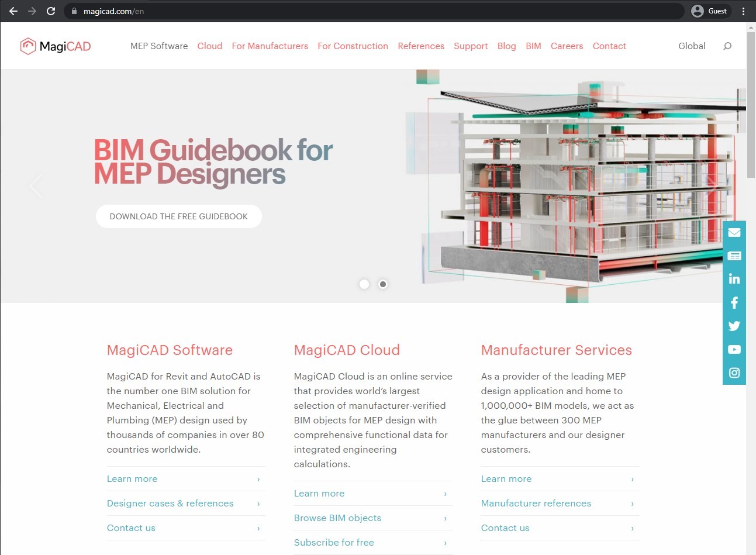
Task: Open the Contact menu item
Action: tap(609, 46)
